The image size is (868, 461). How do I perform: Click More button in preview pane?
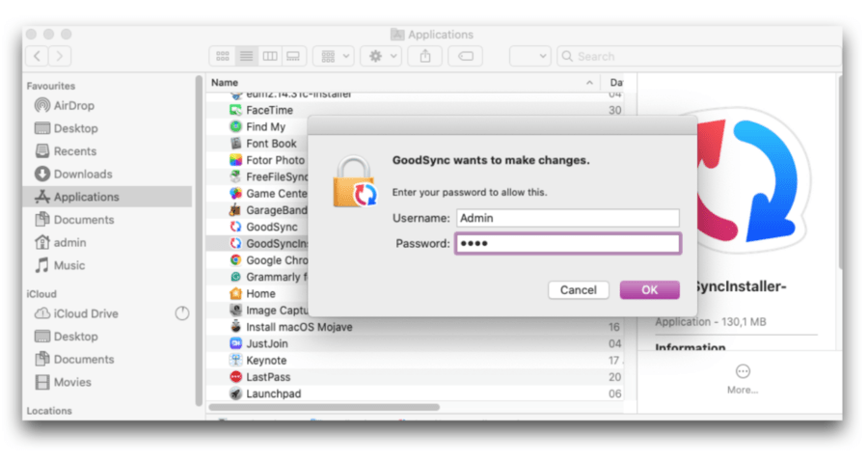point(743,379)
